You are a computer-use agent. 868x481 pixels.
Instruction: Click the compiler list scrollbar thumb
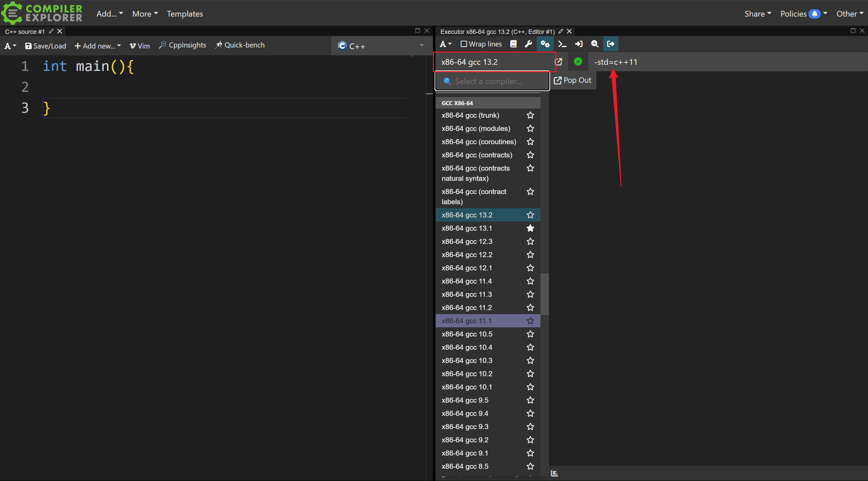coord(545,294)
